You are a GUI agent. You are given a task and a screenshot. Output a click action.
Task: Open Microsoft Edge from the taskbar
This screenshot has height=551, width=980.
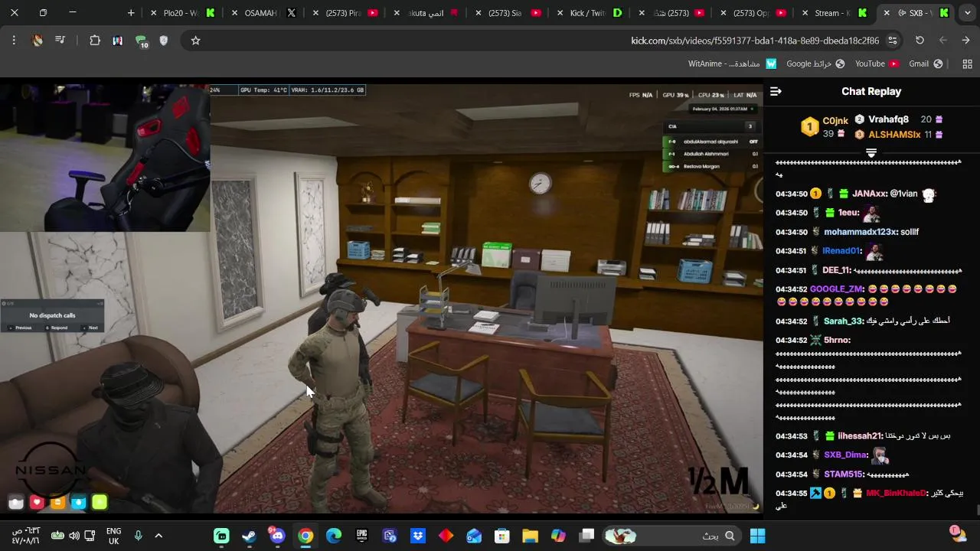click(x=333, y=536)
